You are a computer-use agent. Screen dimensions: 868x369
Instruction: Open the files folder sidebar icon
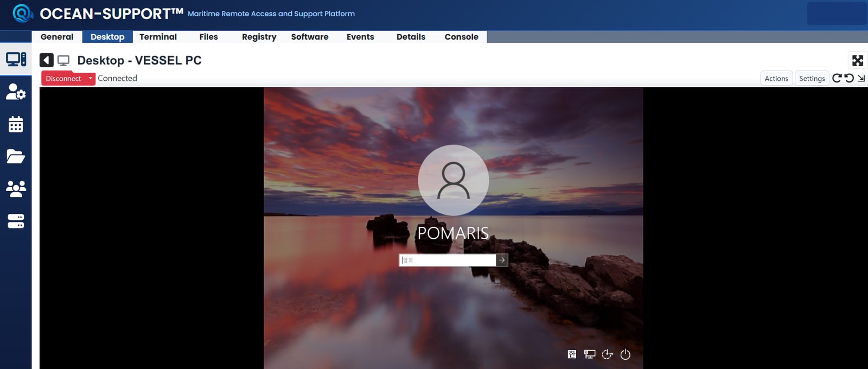coord(16,156)
